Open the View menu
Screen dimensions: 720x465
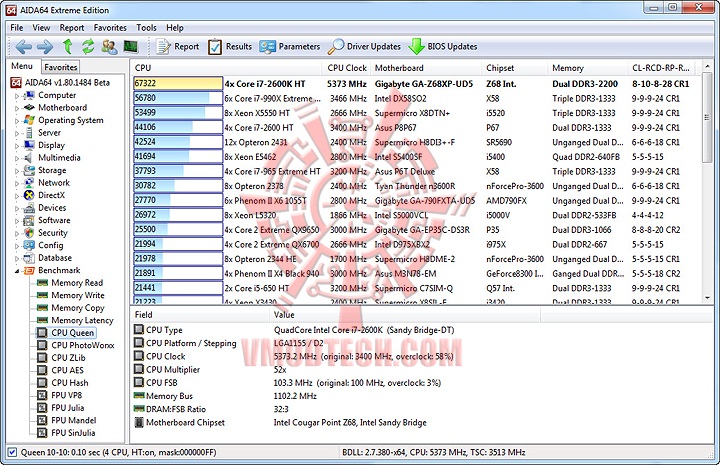point(41,28)
